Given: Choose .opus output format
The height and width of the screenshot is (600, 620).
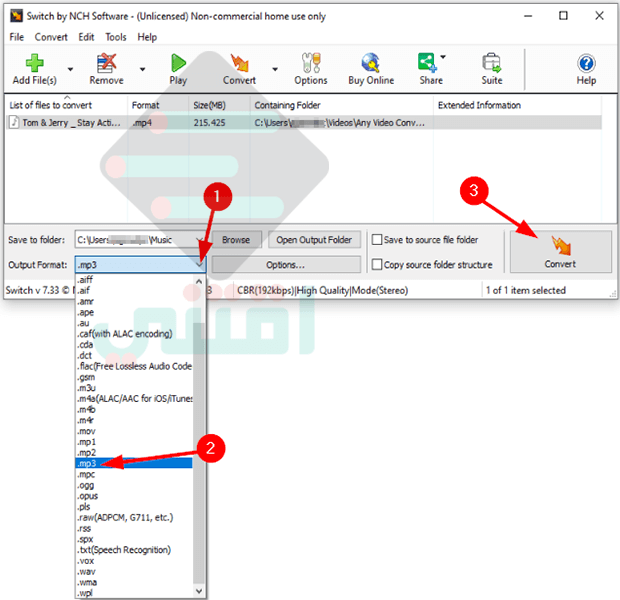Looking at the screenshot, I should coord(134,496).
